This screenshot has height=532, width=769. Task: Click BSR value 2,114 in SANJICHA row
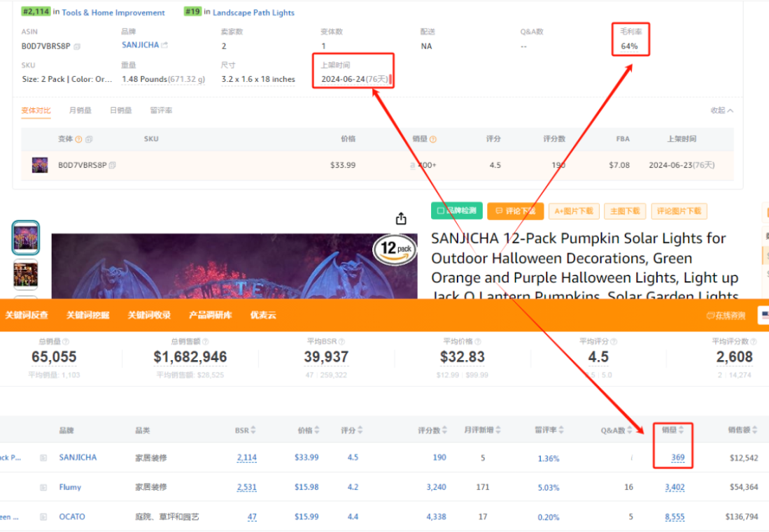[x=247, y=457]
